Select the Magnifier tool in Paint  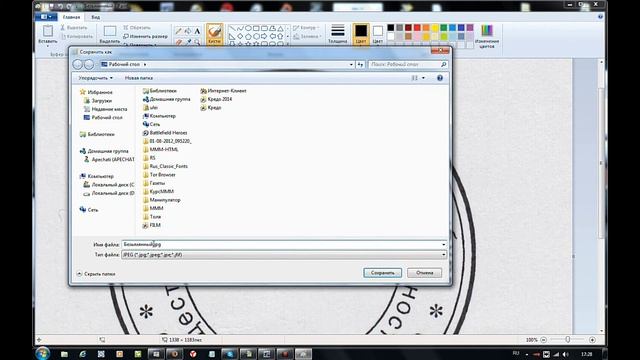tap(197, 42)
